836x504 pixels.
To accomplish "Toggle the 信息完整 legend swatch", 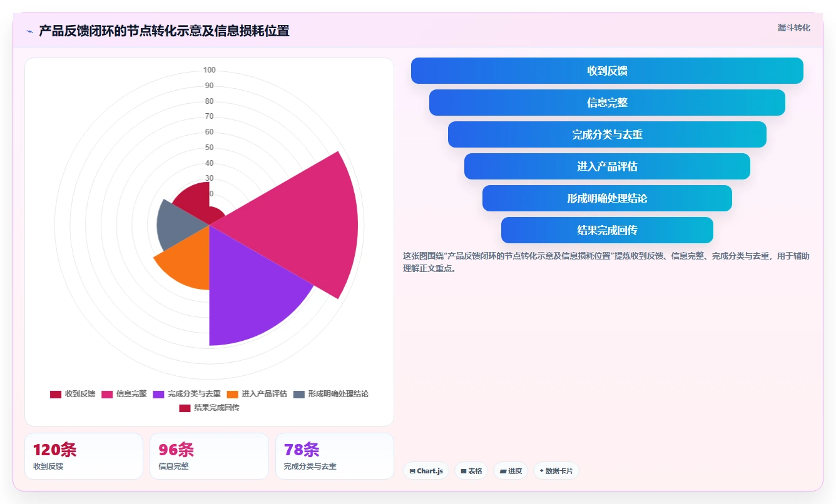I will tap(107, 394).
